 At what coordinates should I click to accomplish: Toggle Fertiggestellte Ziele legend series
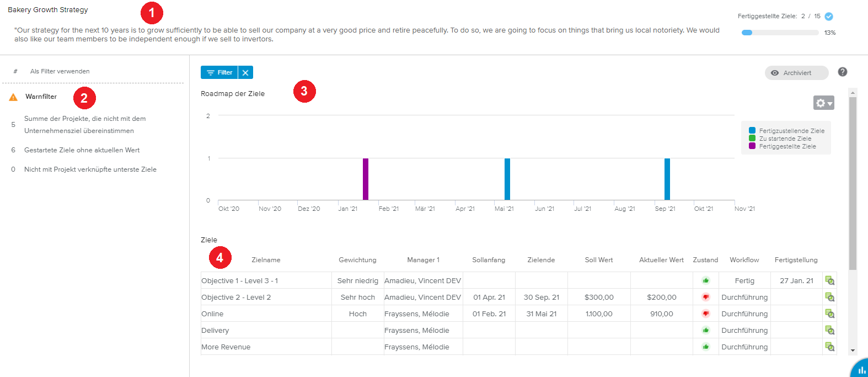coord(786,146)
